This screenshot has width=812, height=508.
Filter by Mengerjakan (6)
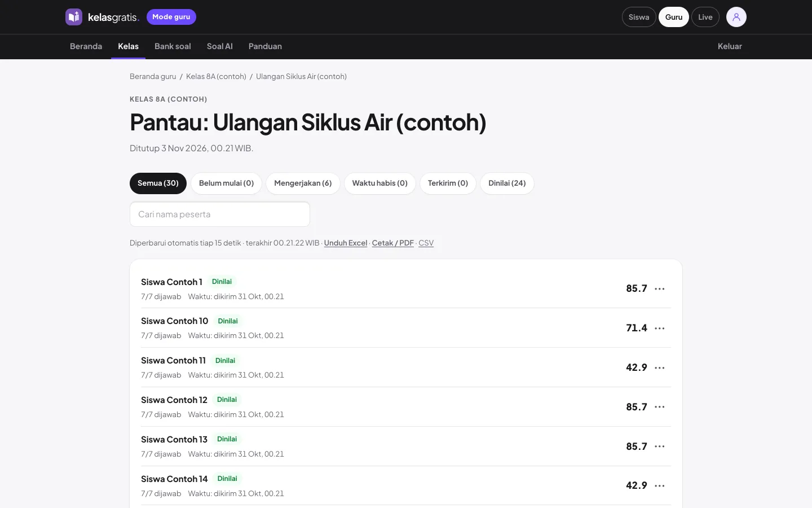303,183
